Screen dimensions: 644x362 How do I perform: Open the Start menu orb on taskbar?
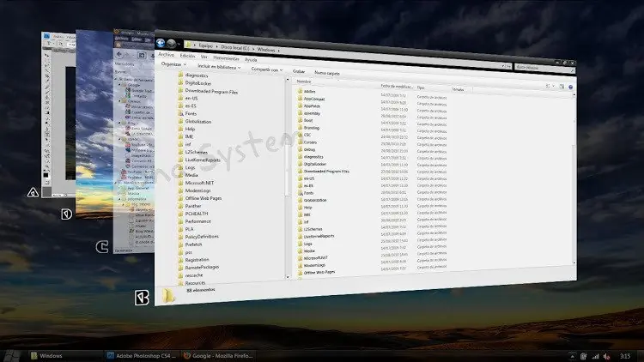(12, 355)
